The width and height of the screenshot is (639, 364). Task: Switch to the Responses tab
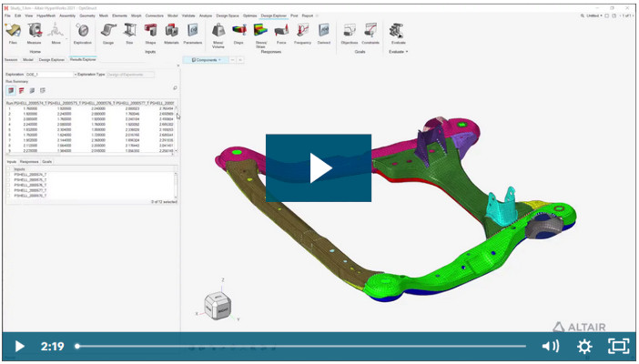pyautogui.click(x=29, y=162)
